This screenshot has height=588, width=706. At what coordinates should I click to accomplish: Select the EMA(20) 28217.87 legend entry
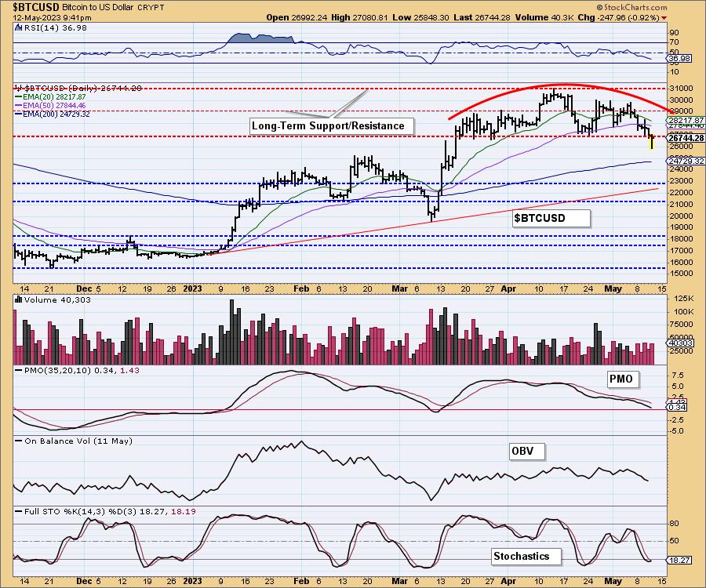(x=50, y=96)
